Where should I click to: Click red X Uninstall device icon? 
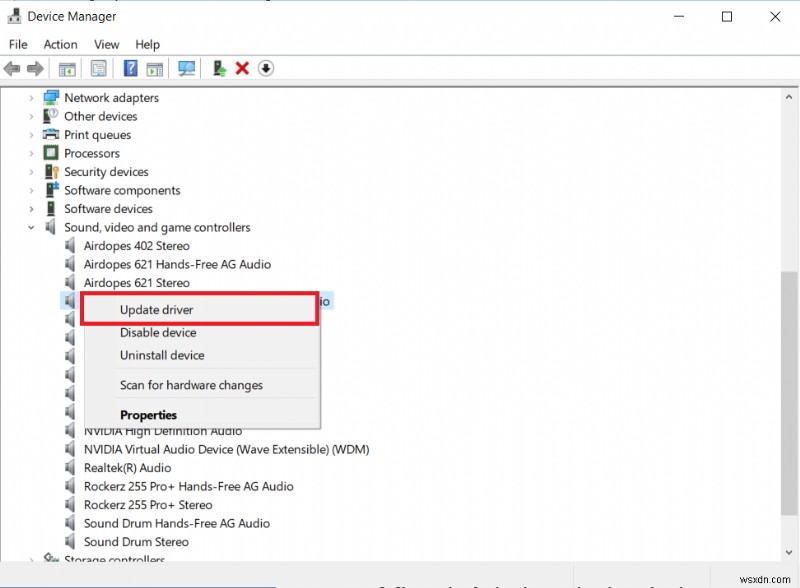coord(242,68)
